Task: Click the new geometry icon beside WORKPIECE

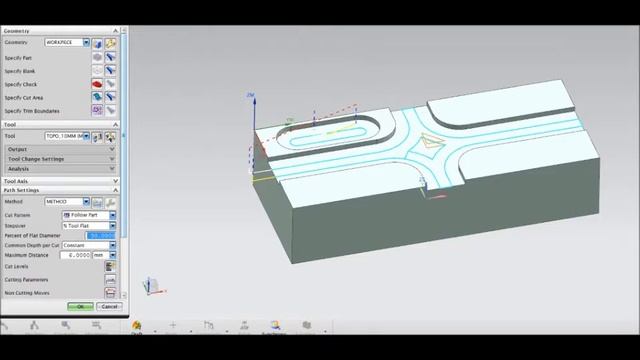Action: 97,43
